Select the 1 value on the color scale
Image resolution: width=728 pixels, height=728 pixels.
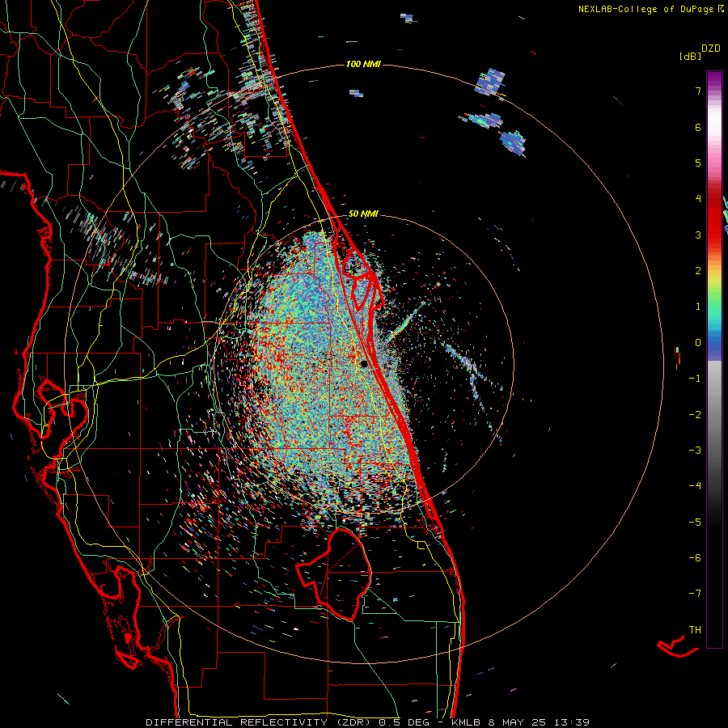click(698, 307)
